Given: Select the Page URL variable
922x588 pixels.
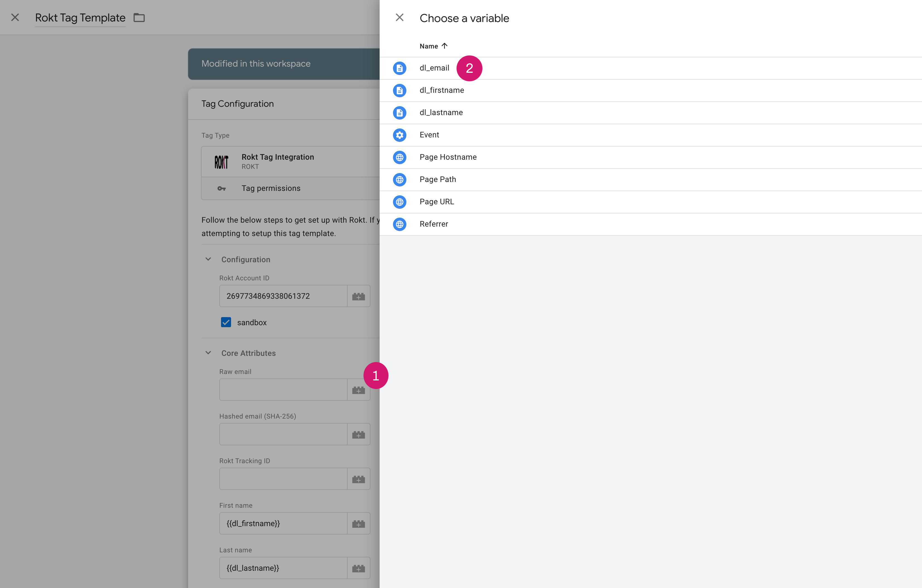Looking at the screenshot, I should click(x=651, y=202).
